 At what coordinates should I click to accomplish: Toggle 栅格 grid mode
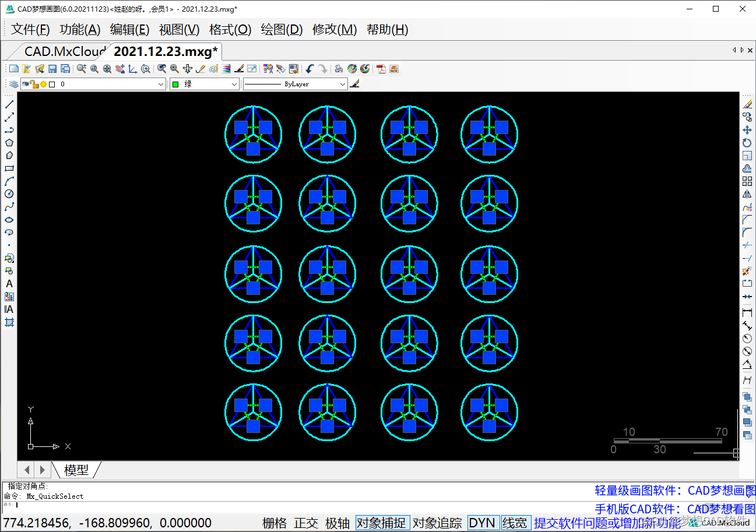pos(275,523)
